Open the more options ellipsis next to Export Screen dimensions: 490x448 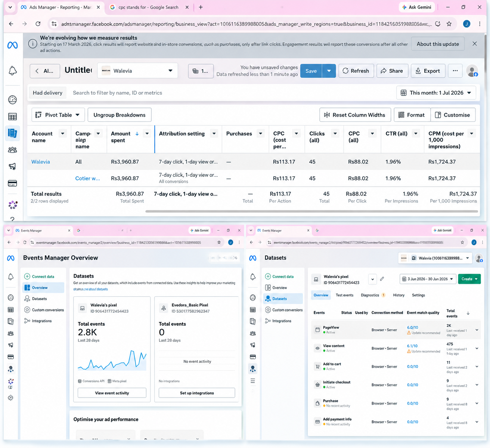click(455, 71)
